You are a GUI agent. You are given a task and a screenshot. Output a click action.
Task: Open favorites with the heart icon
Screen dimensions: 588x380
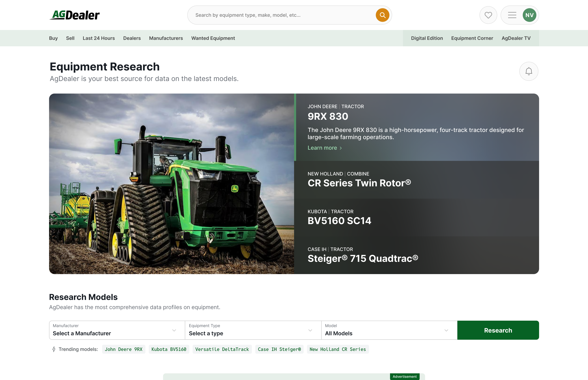(488, 15)
